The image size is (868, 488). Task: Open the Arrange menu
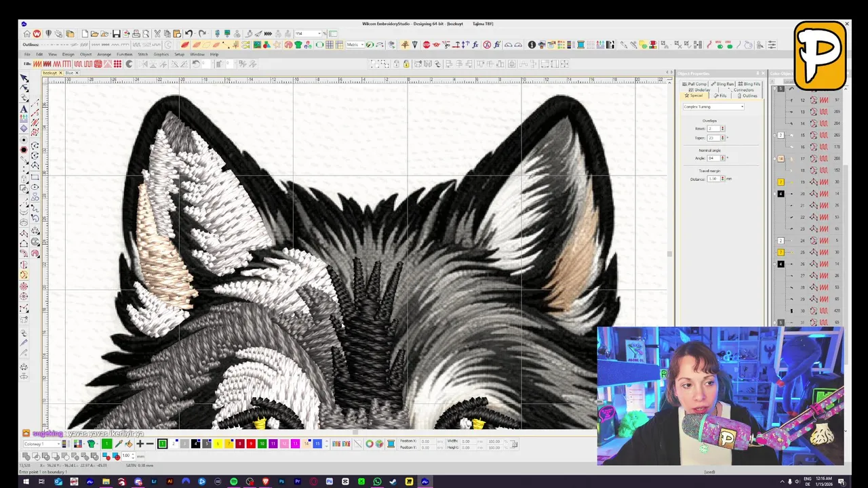(x=104, y=54)
